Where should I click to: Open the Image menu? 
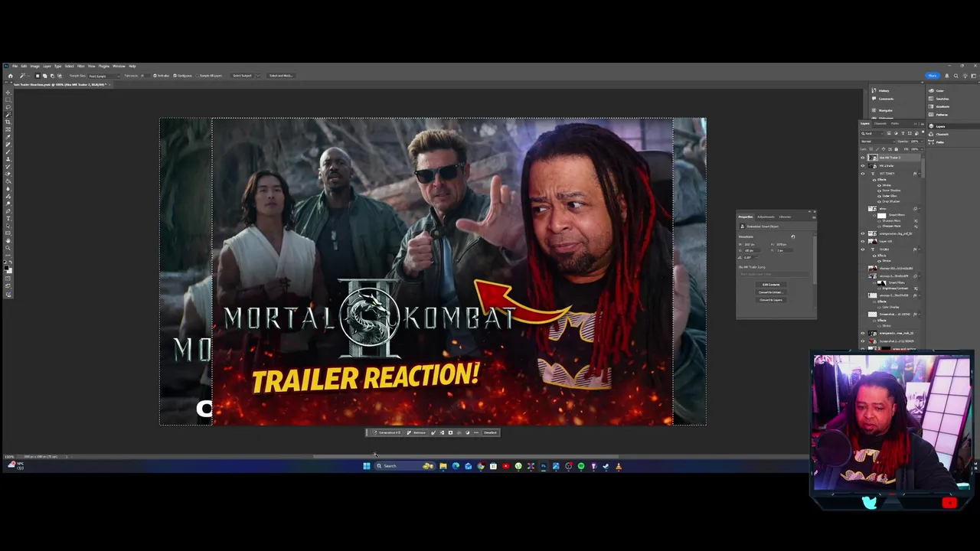[x=34, y=66]
